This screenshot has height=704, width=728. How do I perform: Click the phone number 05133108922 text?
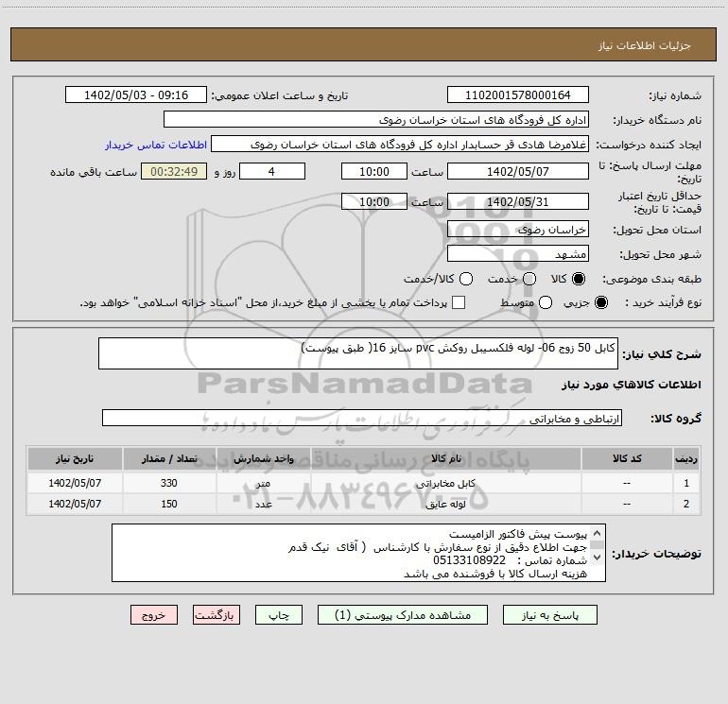coord(469,560)
